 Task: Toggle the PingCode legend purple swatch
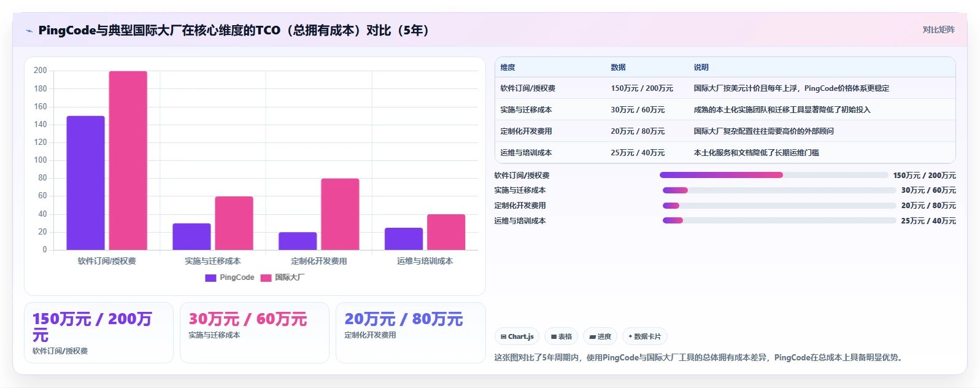[210, 278]
